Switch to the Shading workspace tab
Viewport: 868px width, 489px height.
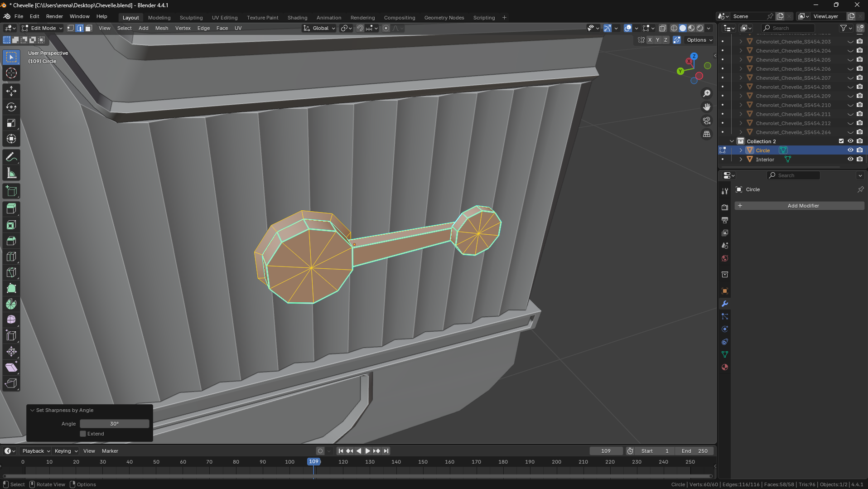coord(297,18)
